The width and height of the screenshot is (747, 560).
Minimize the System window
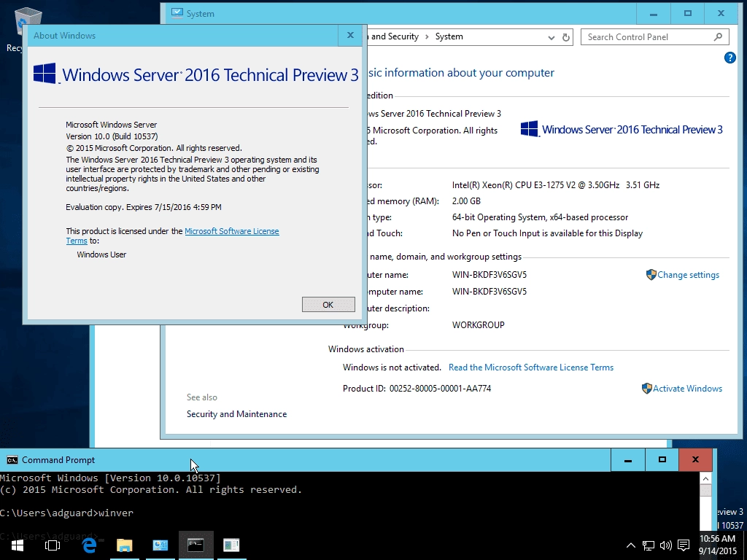point(653,14)
